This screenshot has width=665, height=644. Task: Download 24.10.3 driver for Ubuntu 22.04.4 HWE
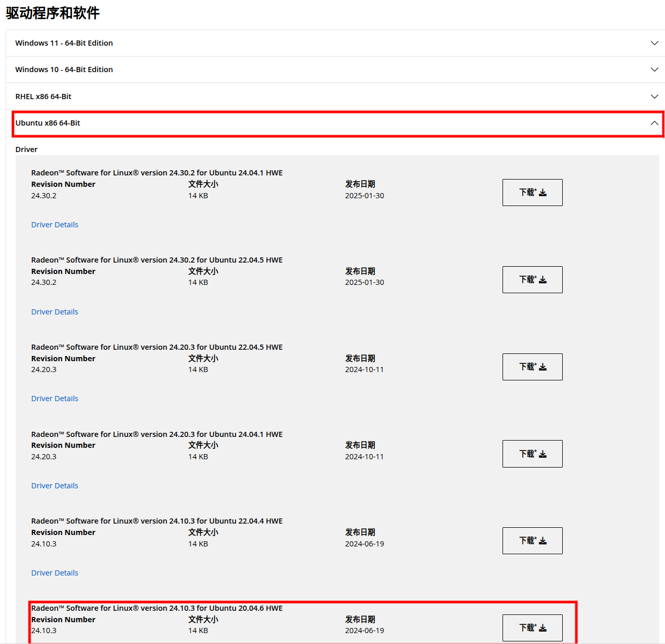(532, 541)
